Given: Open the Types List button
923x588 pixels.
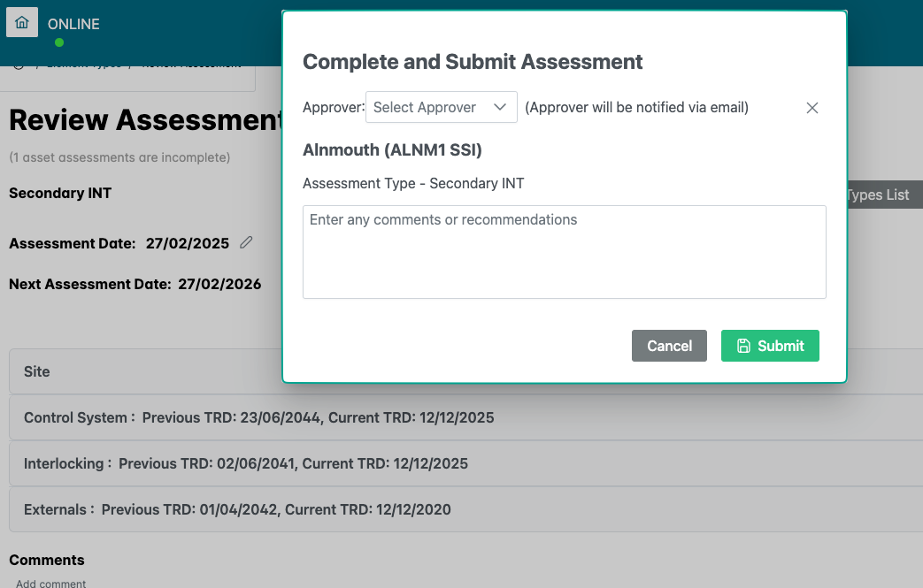Looking at the screenshot, I should point(881,195).
